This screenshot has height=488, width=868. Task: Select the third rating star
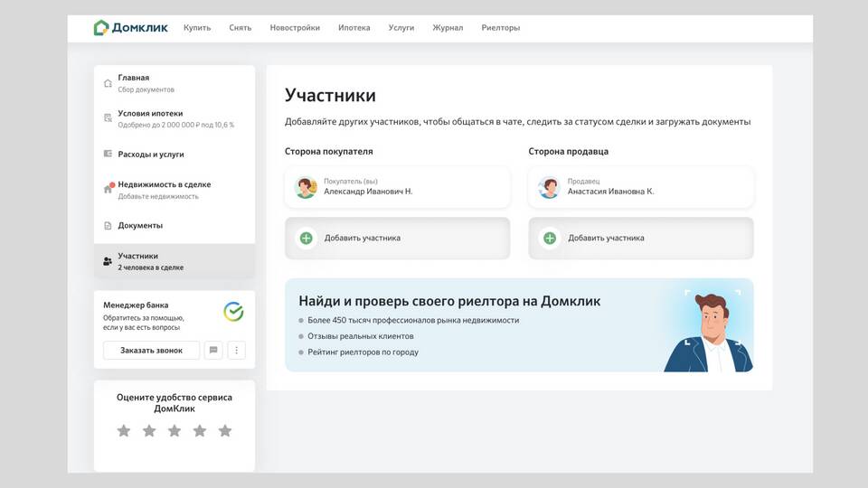(175, 431)
